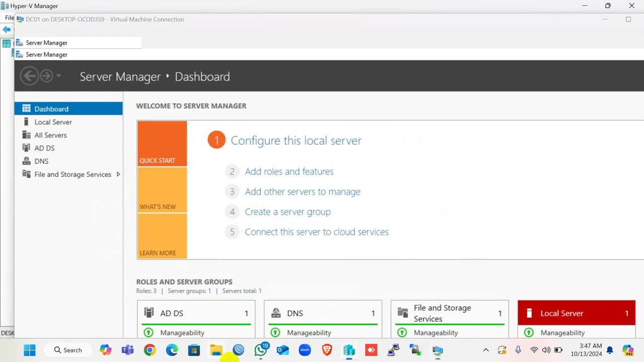
Task: Open Microsoft Edge from the taskbar
Action: click(172, 350)
